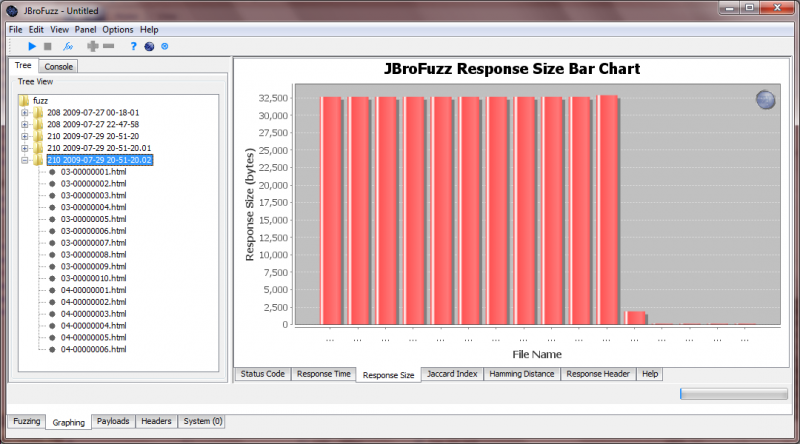This screenshot has width=800, height=444.
Task: Expand the 208 2009-07-27 00-18-01 folder
Action: click(x=24, y=112)
